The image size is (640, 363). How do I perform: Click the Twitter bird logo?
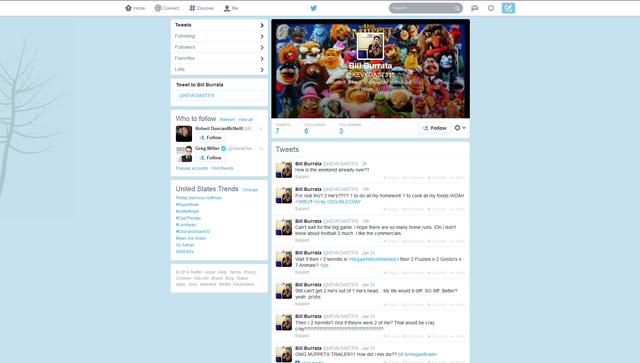(x=313, y=8)
